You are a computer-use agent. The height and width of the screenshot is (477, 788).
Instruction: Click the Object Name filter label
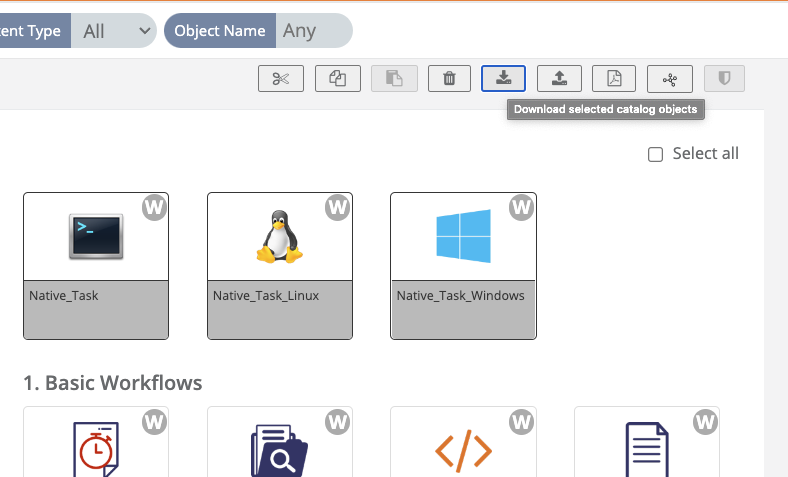pos(220,31)
